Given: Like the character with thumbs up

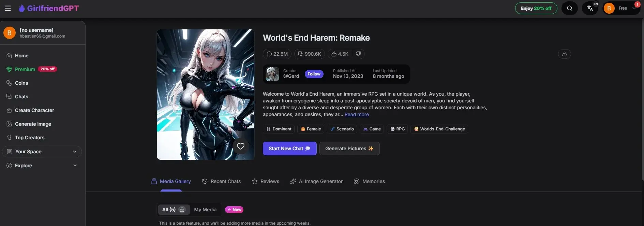Looking at the screenshot, I should coord(340,54).
